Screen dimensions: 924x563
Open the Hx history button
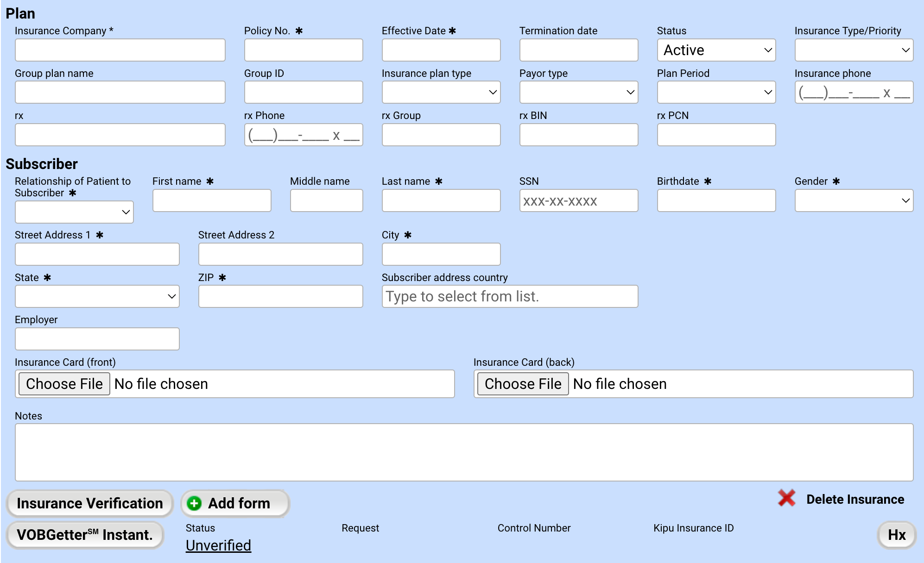896,535
